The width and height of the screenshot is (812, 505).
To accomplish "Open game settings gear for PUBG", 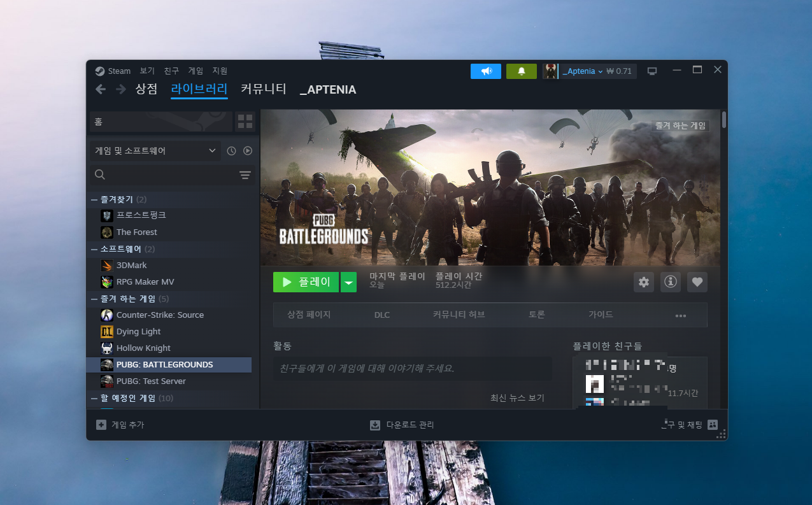I will tap(644, 282).
